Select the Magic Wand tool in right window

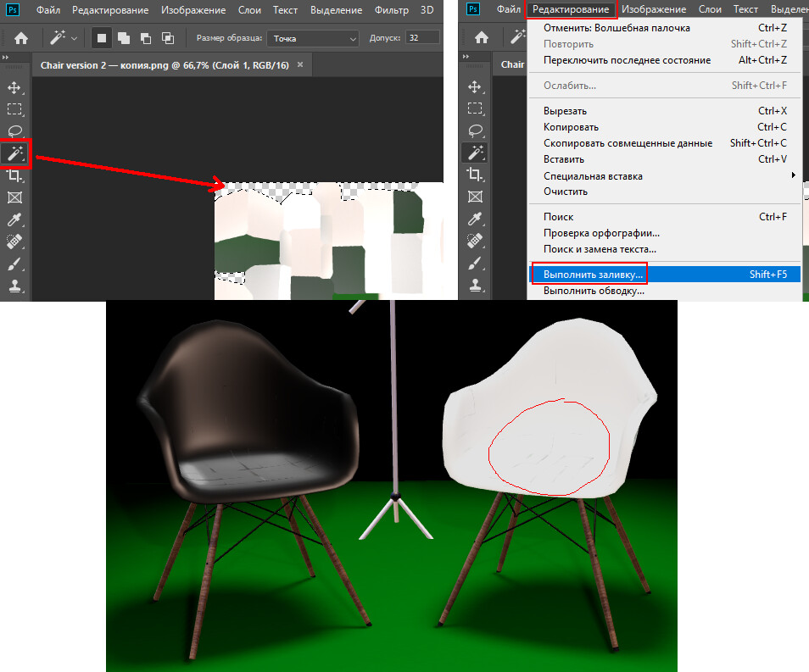(475, 153)
